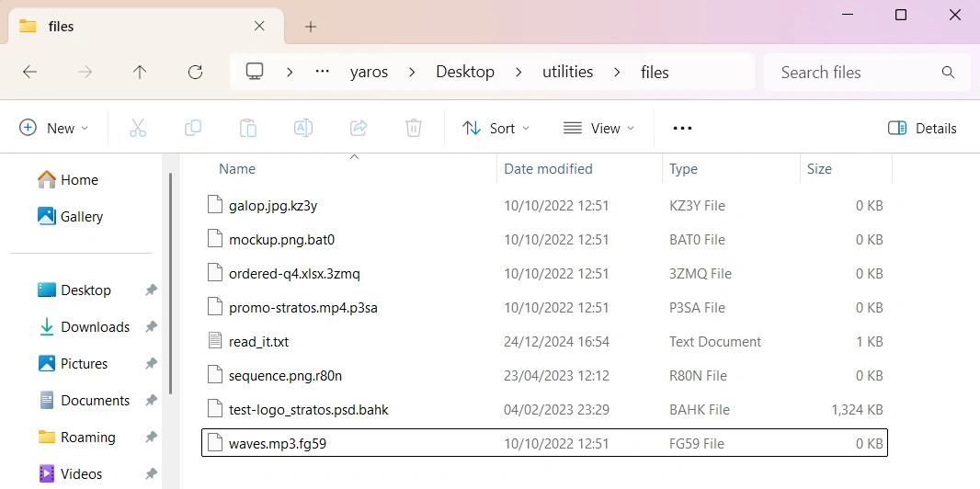This screenshot has height=489, width=980.
Task: Open Home in the navigation pane
Action: [68, 180]
